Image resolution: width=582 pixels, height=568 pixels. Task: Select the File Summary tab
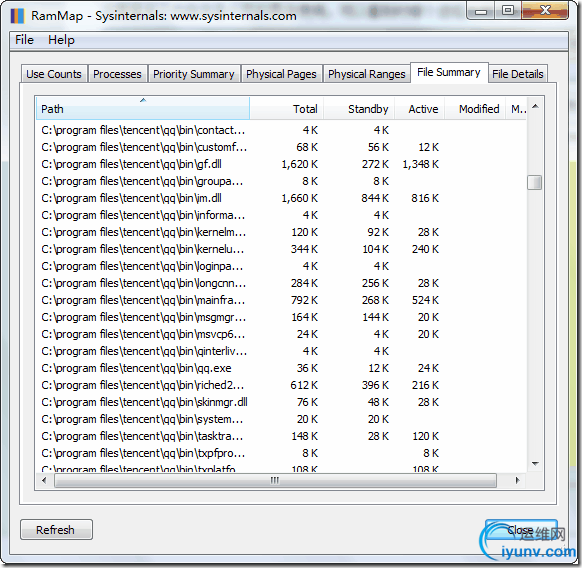tap(449, 72)
